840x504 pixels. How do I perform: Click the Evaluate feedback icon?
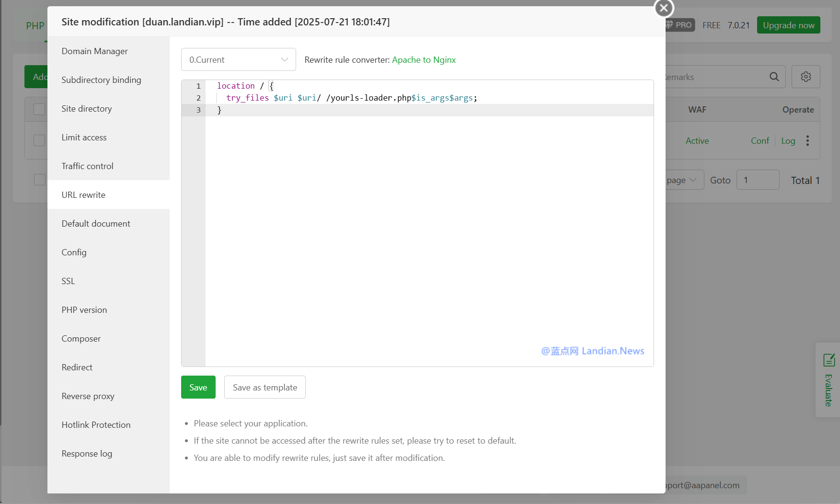coord(829,360)
